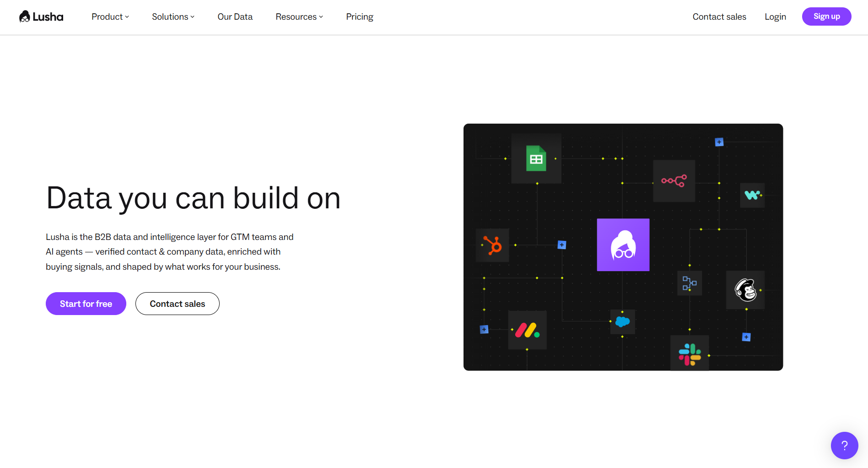Click the 'Data you can build on' heading
The image size is (868, 468).
(x=193, y=198)
